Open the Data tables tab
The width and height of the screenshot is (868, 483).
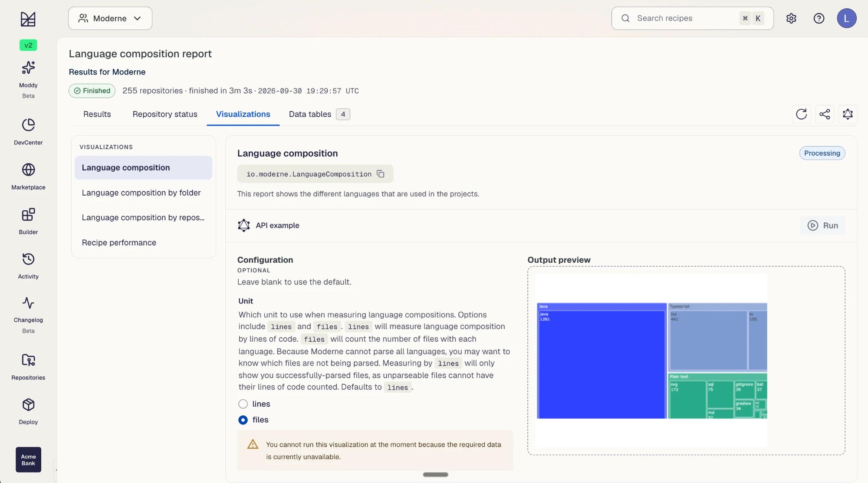pos(319,114)
